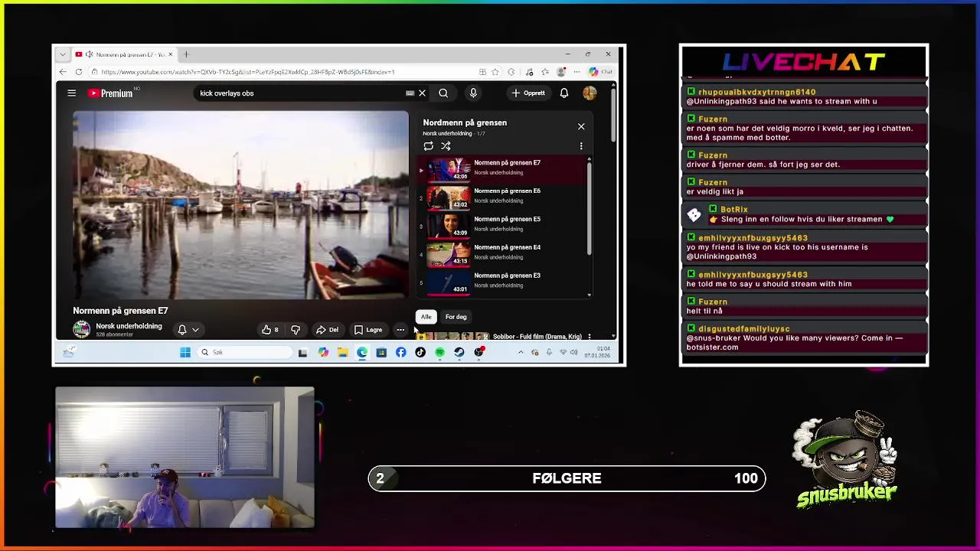The width and height of the screenshot is (980, 551).
Task: Open Steam from the taskbar
Action: pos(459,353)
